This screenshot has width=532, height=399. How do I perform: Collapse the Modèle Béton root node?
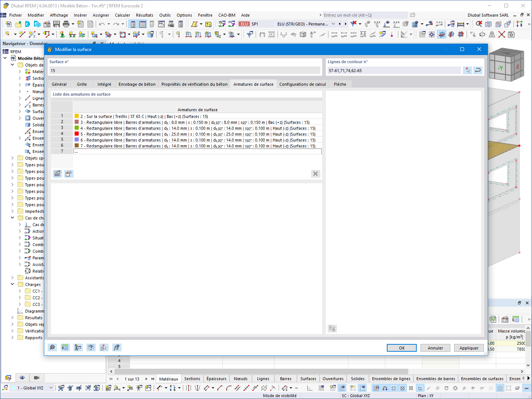click(5, 58)
